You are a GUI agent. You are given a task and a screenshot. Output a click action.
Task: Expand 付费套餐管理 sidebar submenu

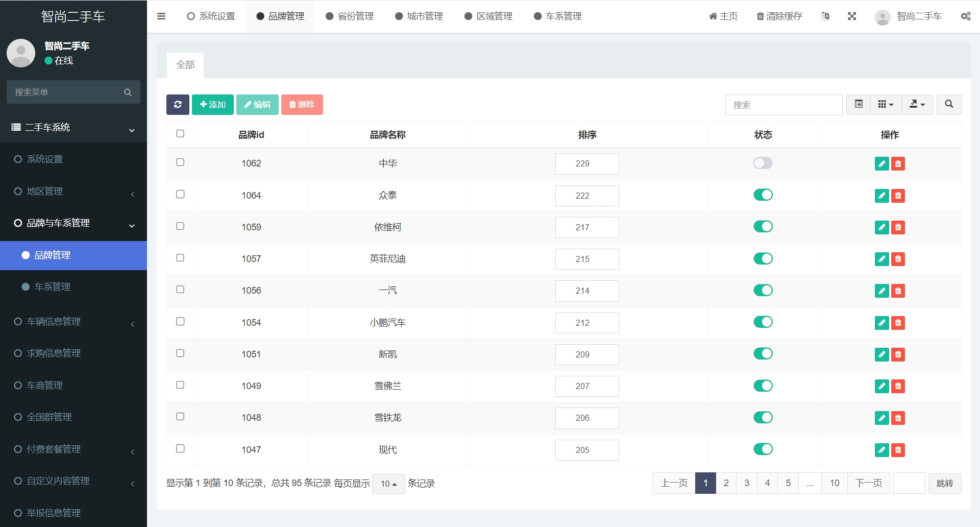[x=73, y=449]
